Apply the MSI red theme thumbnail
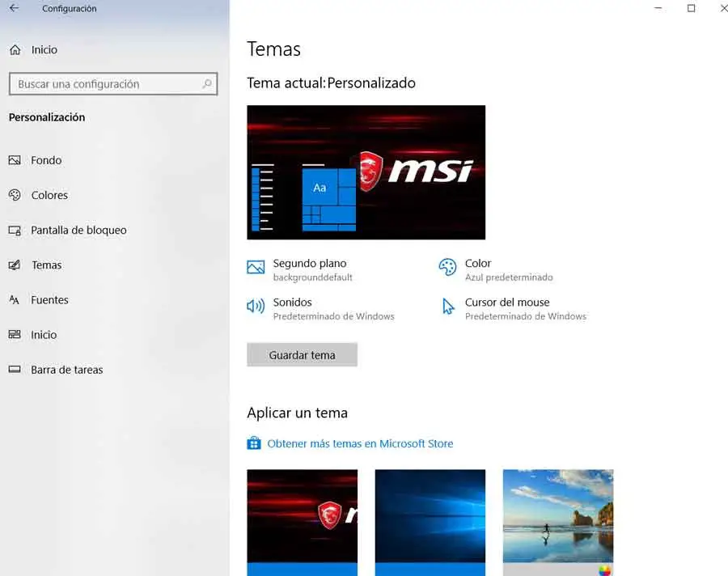Screen dimensions: 728x576 point(303,523)
